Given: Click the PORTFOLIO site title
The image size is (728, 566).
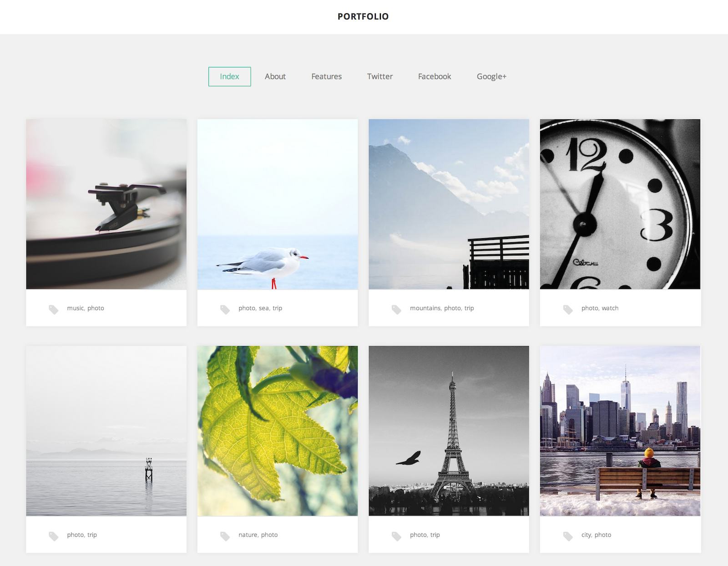Looking at the screenshot, I should [363, 16].
